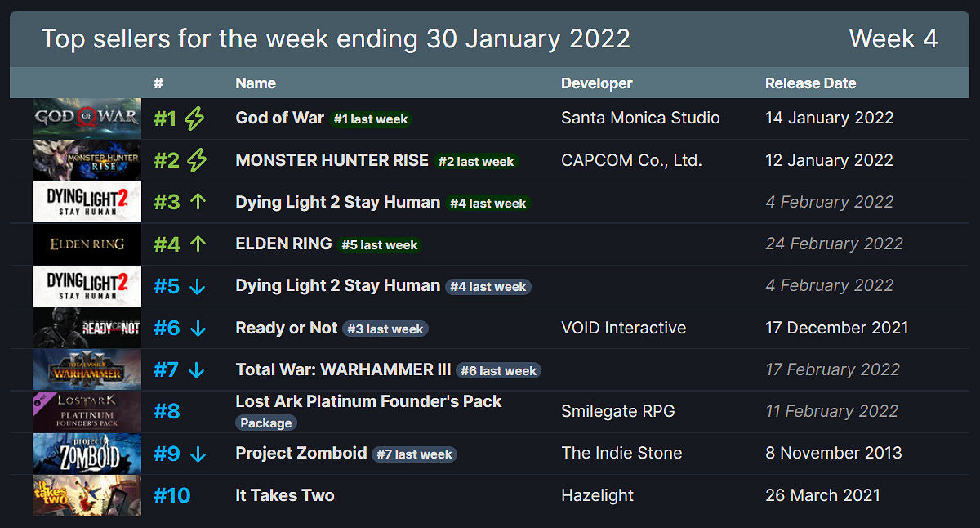Click the It Takes Two thumbnail

pyautogui.click(x=87, y=495)
